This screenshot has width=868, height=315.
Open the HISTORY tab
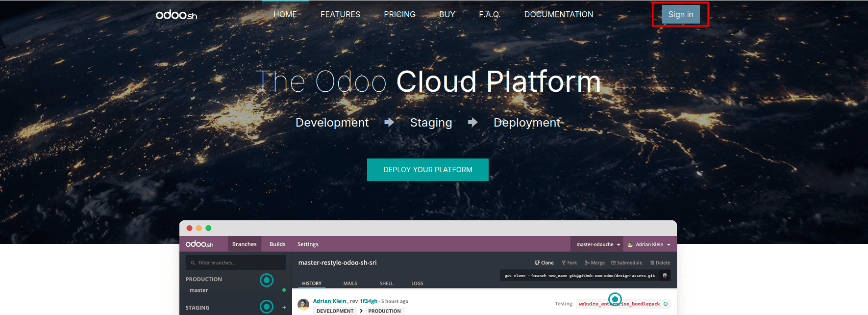point(312,283)
